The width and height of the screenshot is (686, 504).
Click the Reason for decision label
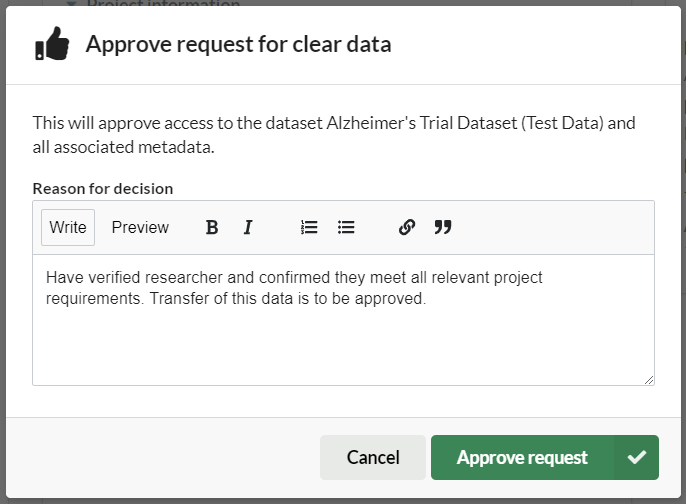click(x=103, y=188)
